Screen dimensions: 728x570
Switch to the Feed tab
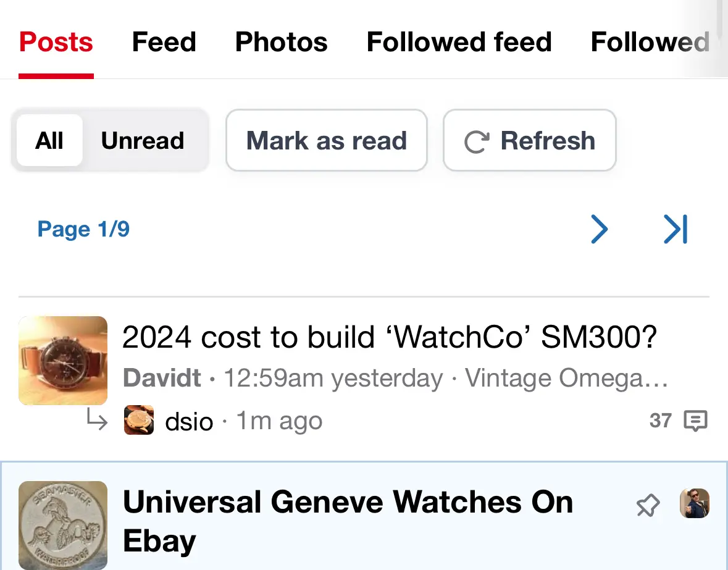point(164,42)
